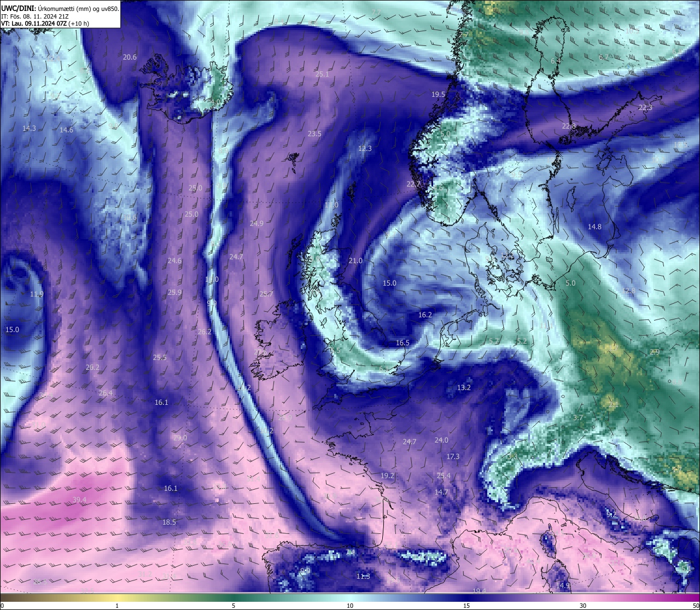Click the 25.5 value label
Image resolution: width=700 pixels, height=610 pixels.
click(x=160, y=357)
